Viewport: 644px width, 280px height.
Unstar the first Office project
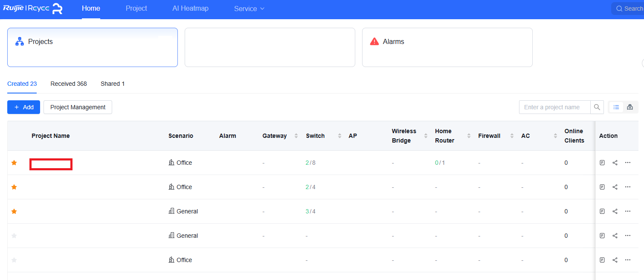14,163
